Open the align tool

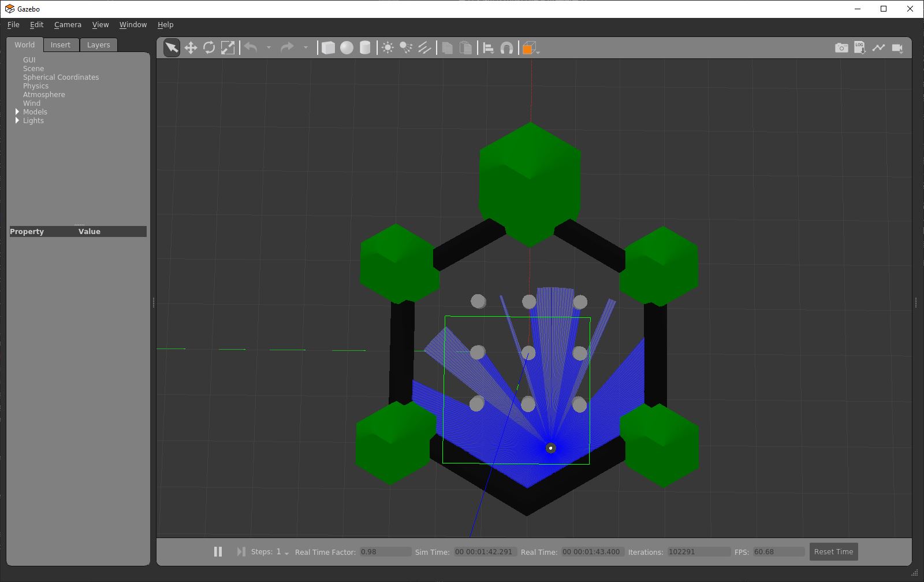point(489,48)
